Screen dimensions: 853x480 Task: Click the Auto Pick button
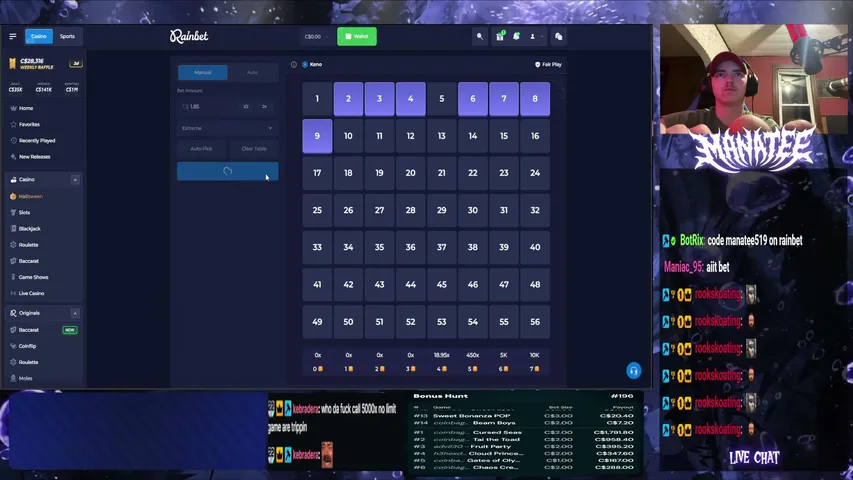[x=201, y=149]
